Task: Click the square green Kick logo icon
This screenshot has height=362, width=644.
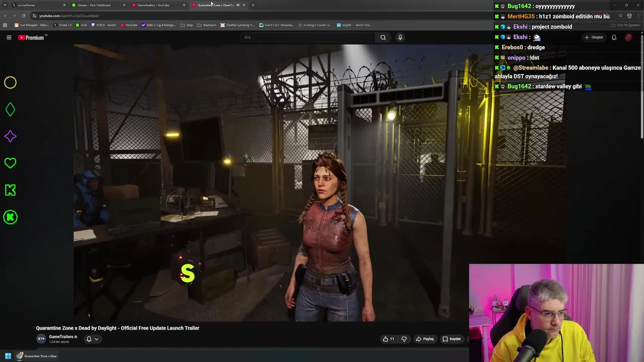Action: 10,190
